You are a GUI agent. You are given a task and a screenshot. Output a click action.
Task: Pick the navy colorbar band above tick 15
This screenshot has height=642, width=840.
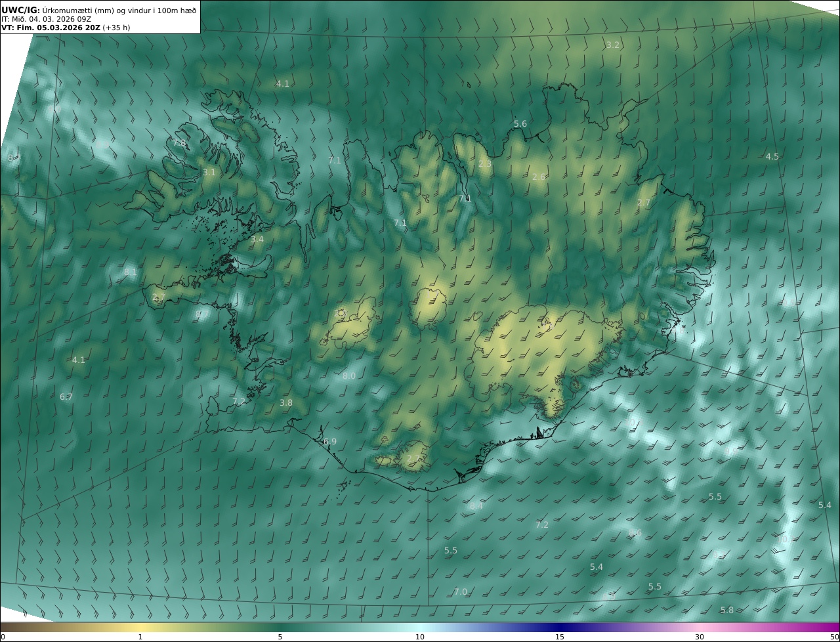click(x=560, y=627)
